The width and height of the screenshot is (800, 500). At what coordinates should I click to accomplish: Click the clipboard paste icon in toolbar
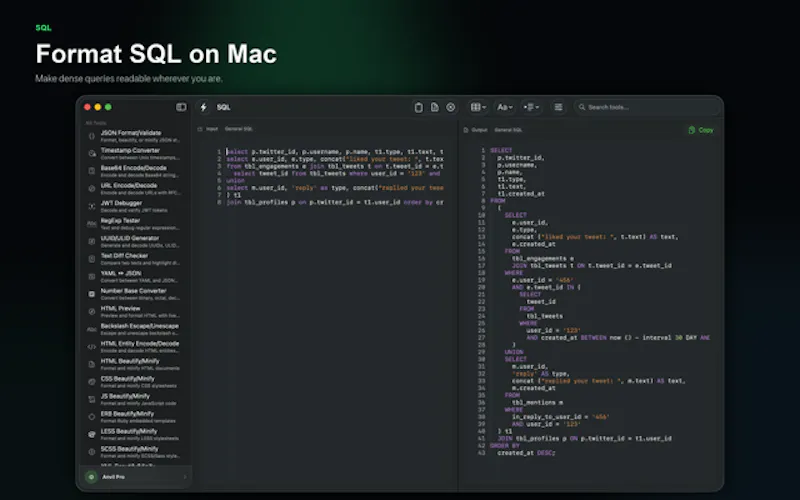click(418, 107)
